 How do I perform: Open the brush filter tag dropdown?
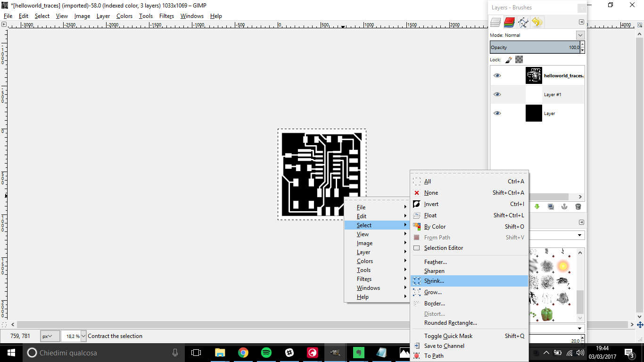click(x=579, y=235)
